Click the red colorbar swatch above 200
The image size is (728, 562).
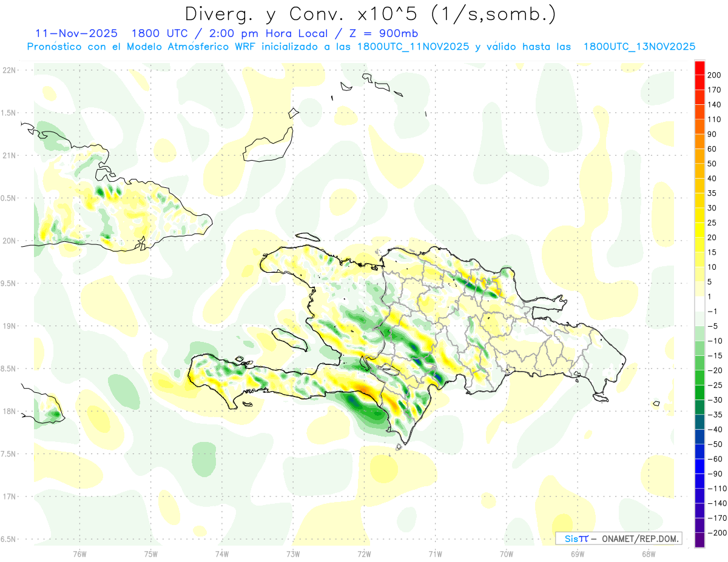699,68
